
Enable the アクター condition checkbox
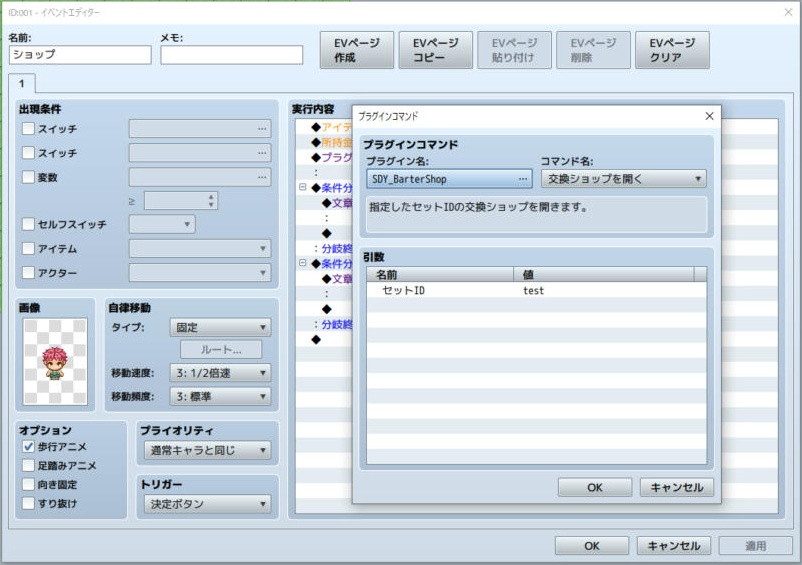coord(28,273)
